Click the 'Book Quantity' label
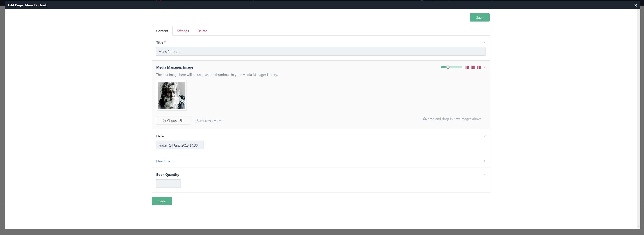Image resolution: width=644 pixels, height=235 pixels. coord(168,174)
